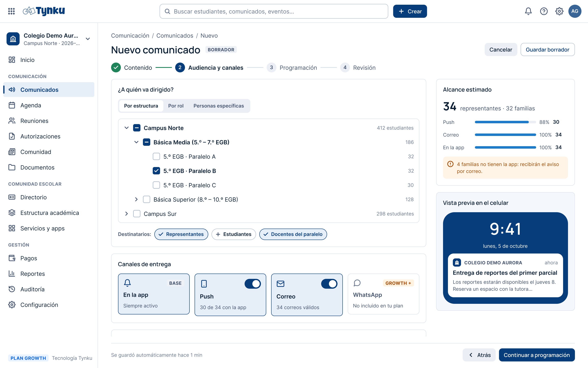The width and height of the screenshot is (588, 368).
Task: Click the Tynku logo
Action: click(x=44, y=11)
